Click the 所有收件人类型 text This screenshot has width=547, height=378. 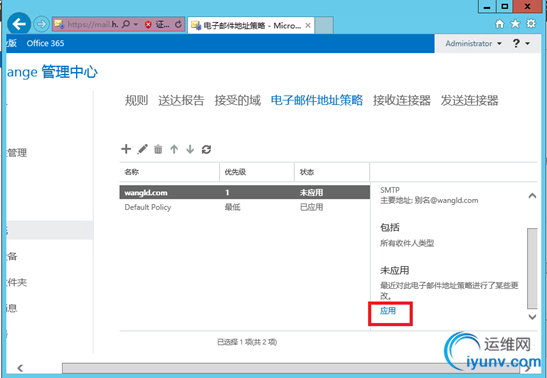coord(407,243)
